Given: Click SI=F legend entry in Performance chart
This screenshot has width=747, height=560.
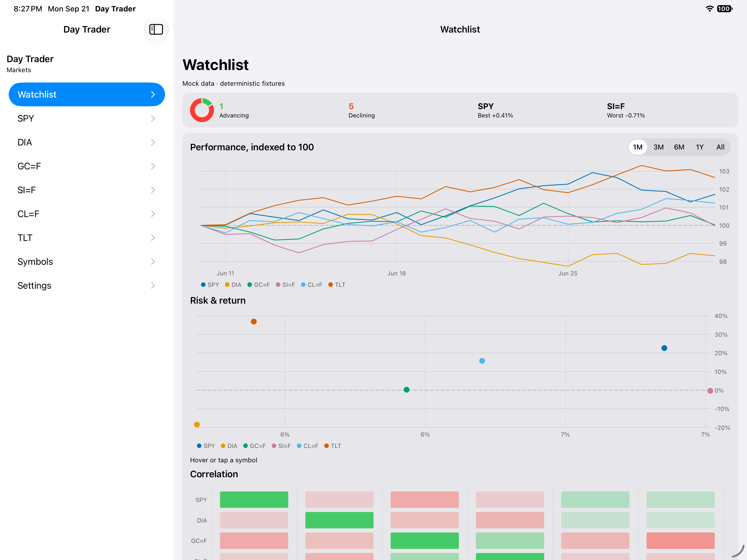Looking at the screenshot, I should click(x=285, y=285).
